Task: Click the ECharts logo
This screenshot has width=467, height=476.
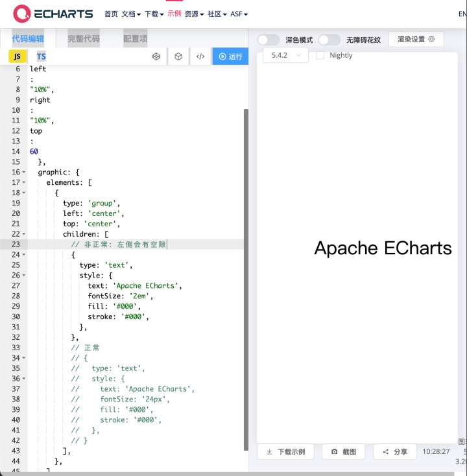Action: 53,14
